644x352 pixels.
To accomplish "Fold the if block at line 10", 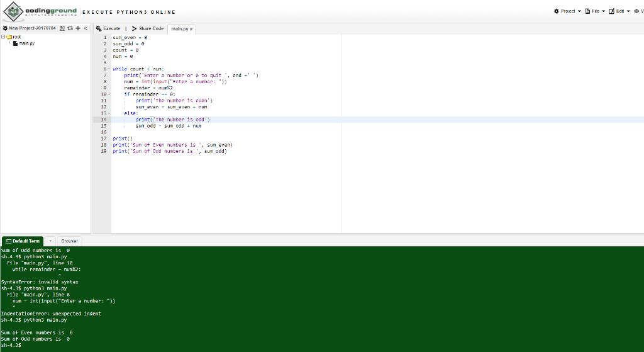I will (x=109, y=94).
